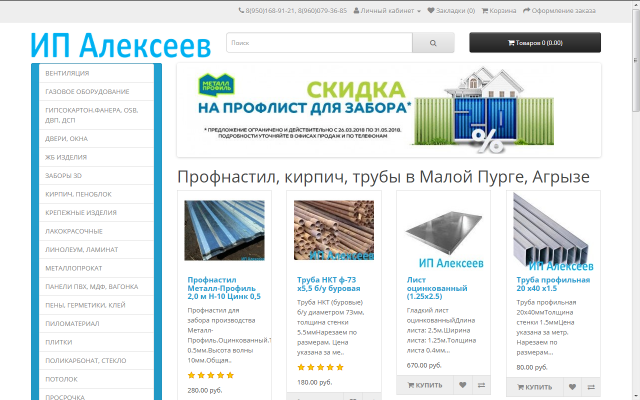Go to Корзина in top bar
The image size is (640, 400).
[499, 11]
